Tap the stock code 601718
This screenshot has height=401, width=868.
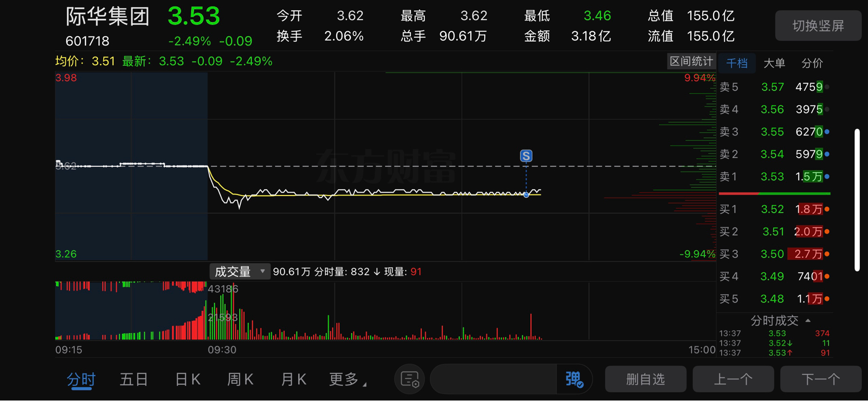point(88,41)
